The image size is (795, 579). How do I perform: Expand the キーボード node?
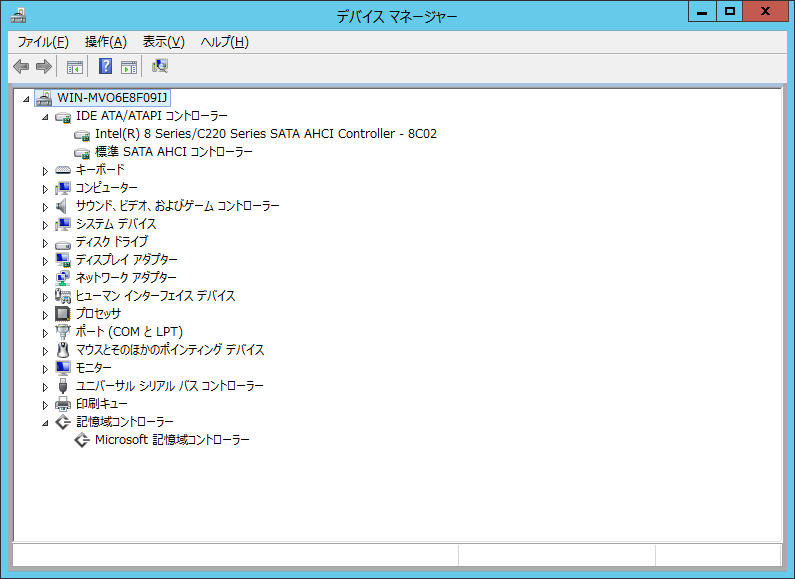click(x=45, y=171)
